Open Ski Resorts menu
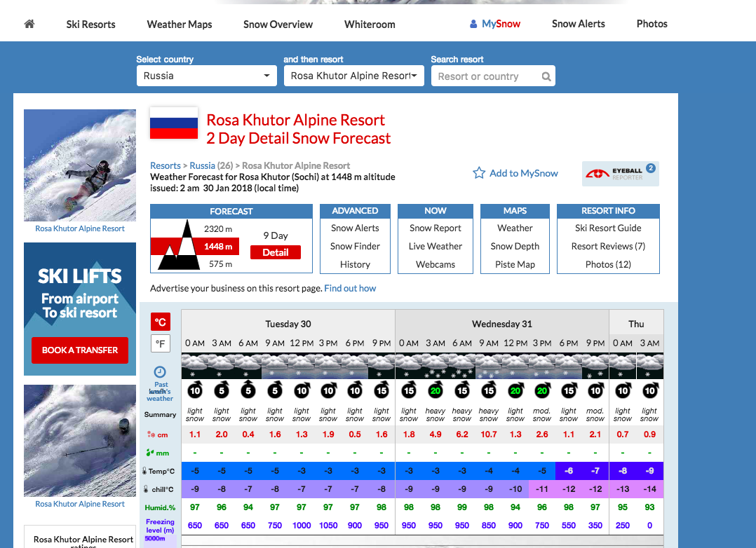This screenshot has height=548, width=756. pyautogui.click(x=90, y=24)
